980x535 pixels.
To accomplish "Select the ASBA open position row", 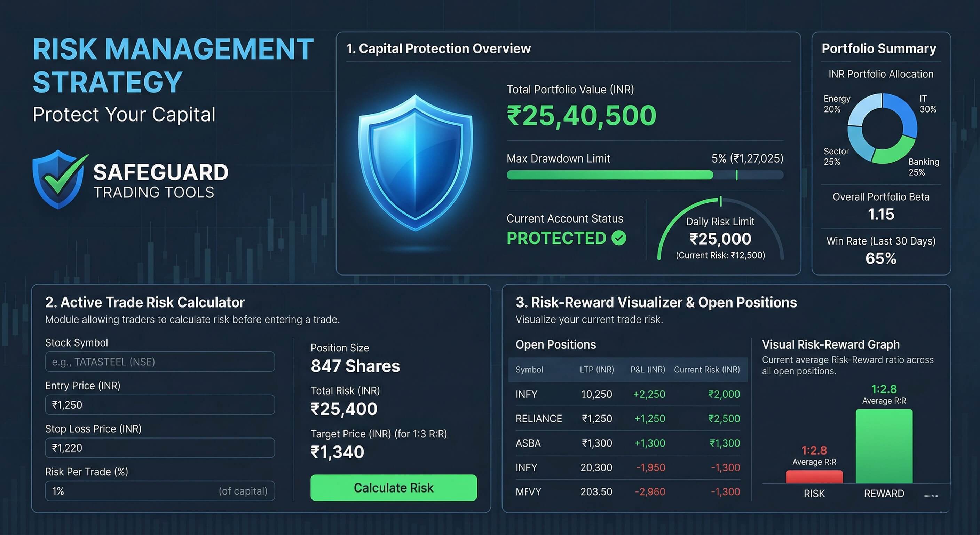I will click(628, 443).
